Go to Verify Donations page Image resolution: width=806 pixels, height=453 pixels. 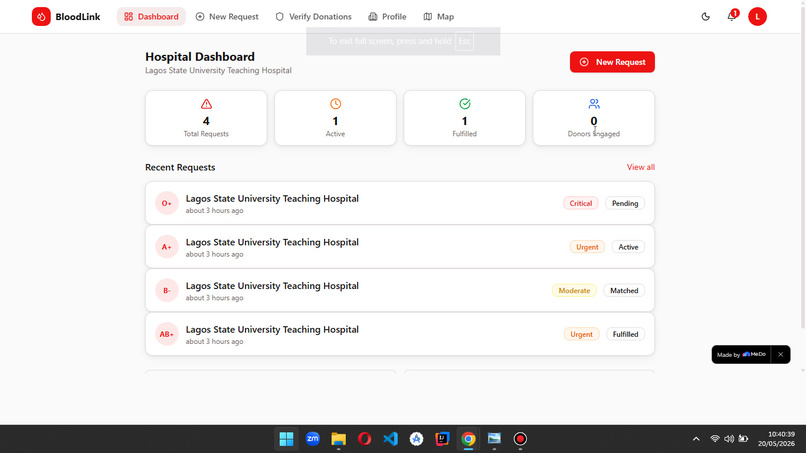pos(314,16)
